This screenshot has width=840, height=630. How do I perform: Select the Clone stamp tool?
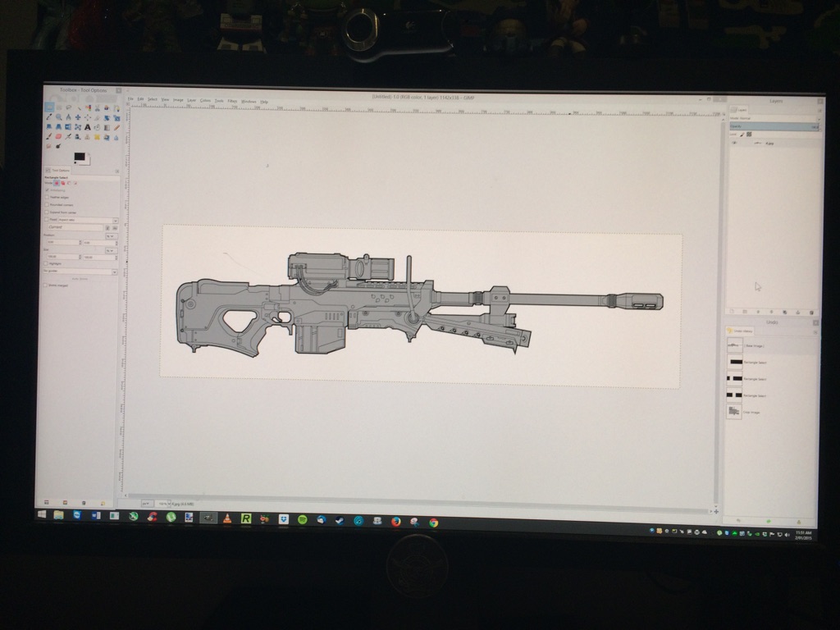point(88,137)
